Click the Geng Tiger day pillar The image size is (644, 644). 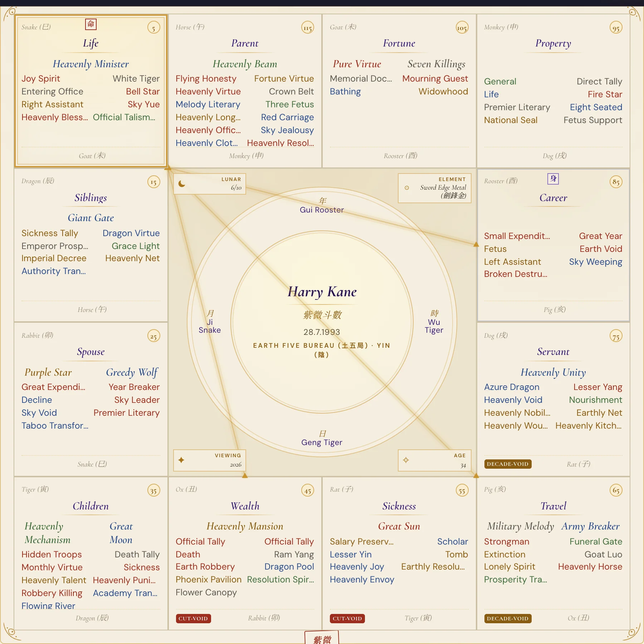click(x=322, y=439)
